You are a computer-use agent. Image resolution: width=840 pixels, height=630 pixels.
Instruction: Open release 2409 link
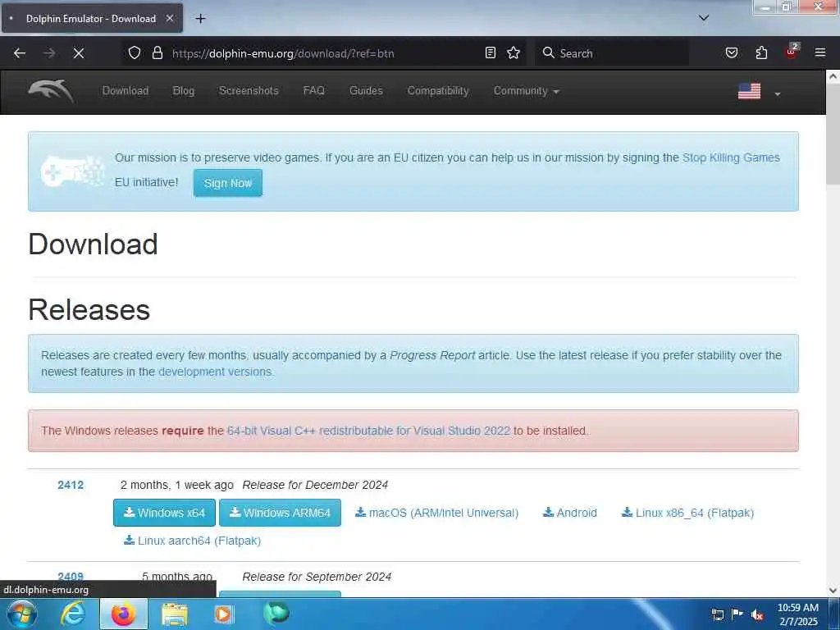click(71, 577)
